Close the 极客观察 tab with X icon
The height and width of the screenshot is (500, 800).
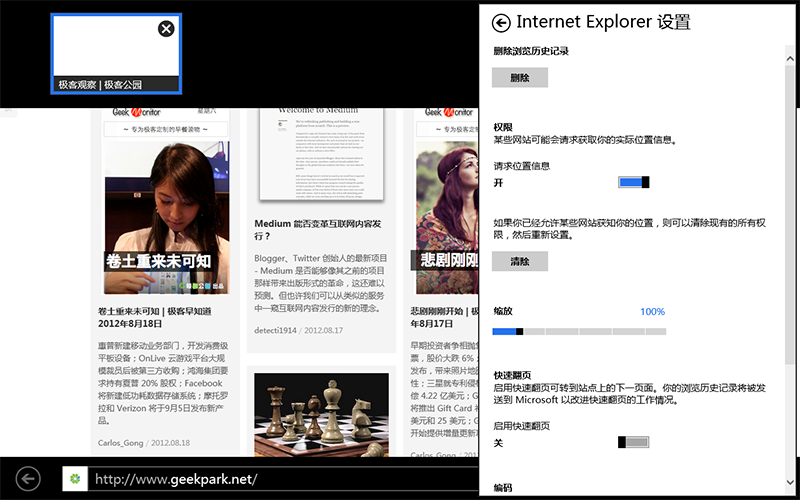point(166,29)
